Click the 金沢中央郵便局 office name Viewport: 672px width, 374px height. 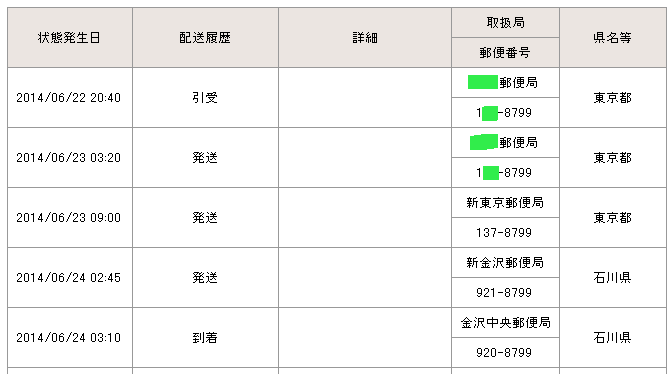[505, 323]
